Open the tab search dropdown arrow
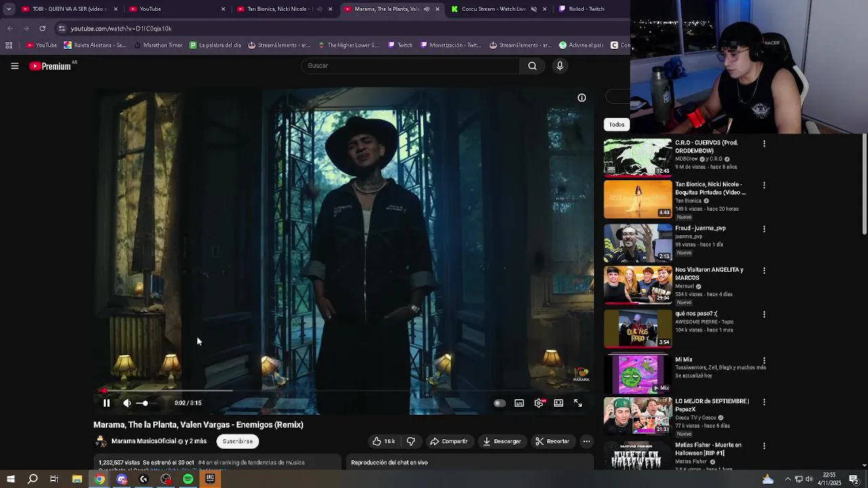This screenshot has width=868, height=488. point(9,9)
